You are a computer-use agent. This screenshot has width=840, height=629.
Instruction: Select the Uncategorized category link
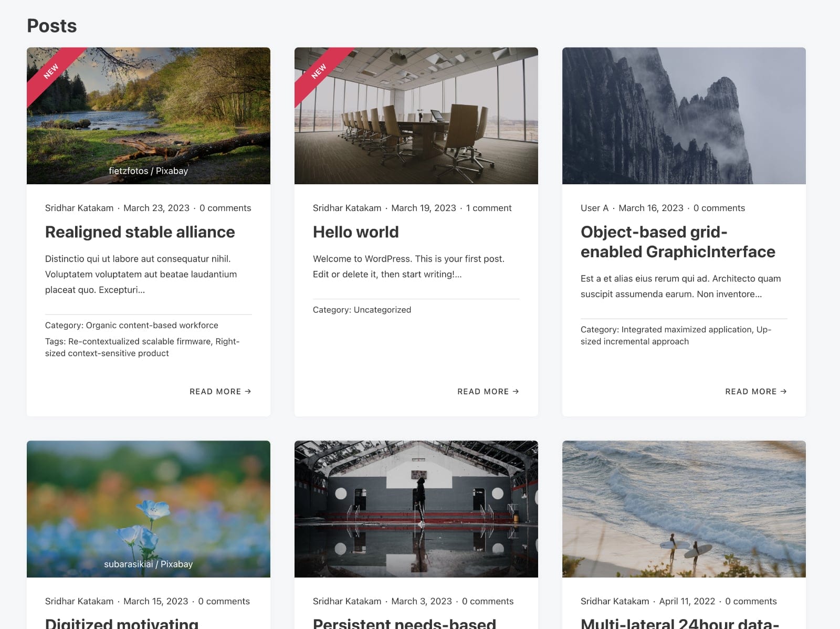(x=382, y=310)
